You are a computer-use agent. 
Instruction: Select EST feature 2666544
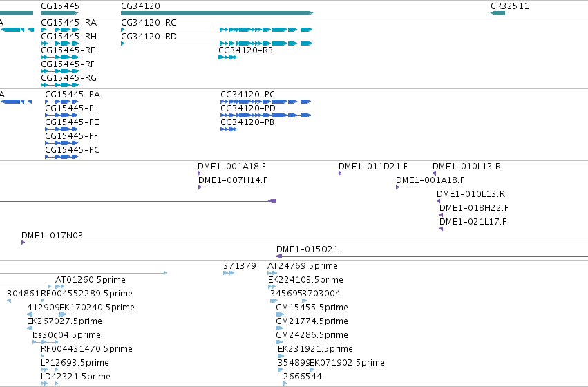(x=285, y=384)
